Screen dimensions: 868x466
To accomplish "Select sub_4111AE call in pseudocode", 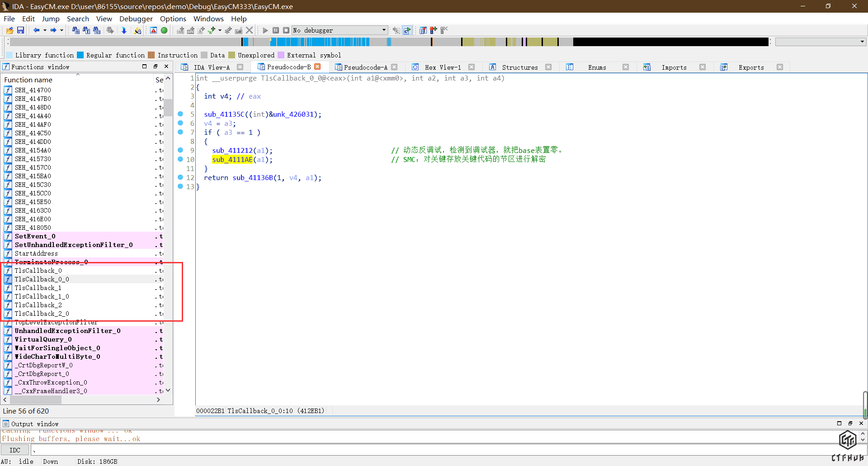I will 232,160.
